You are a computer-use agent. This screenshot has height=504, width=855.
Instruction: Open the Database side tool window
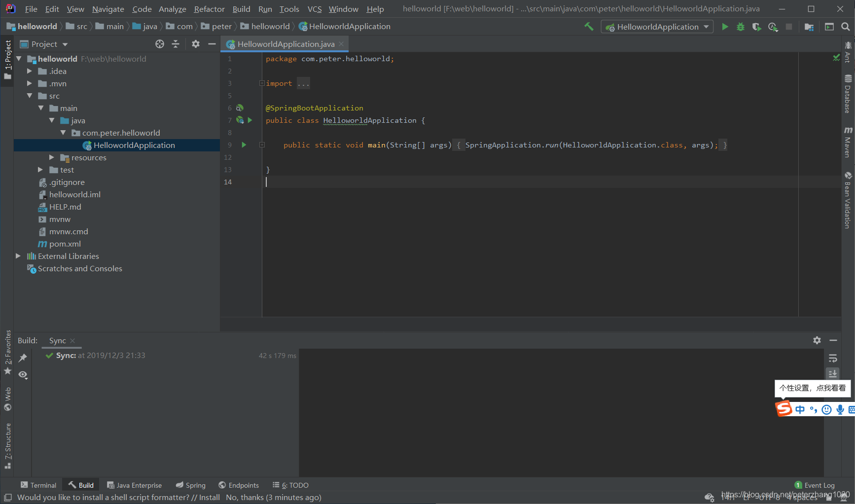pyautogui.click(x=848, y=94)
